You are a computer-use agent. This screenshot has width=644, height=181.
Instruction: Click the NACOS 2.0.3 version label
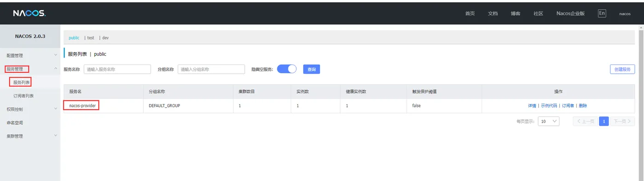30,36
